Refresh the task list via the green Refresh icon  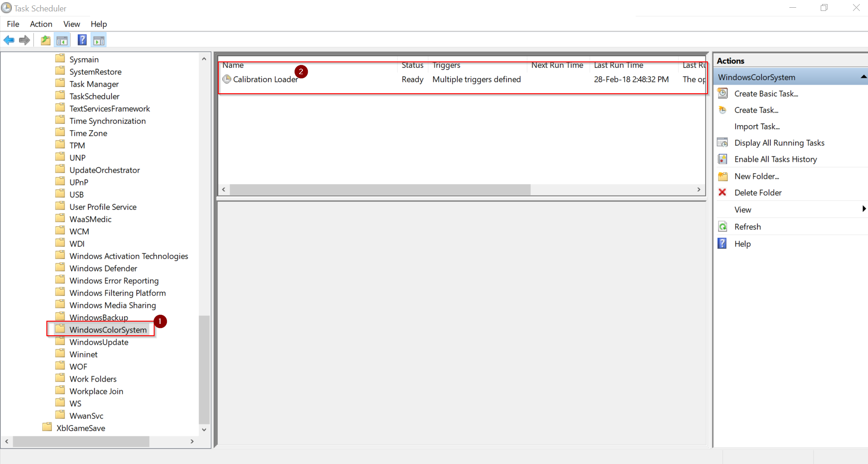pos(722,226)
